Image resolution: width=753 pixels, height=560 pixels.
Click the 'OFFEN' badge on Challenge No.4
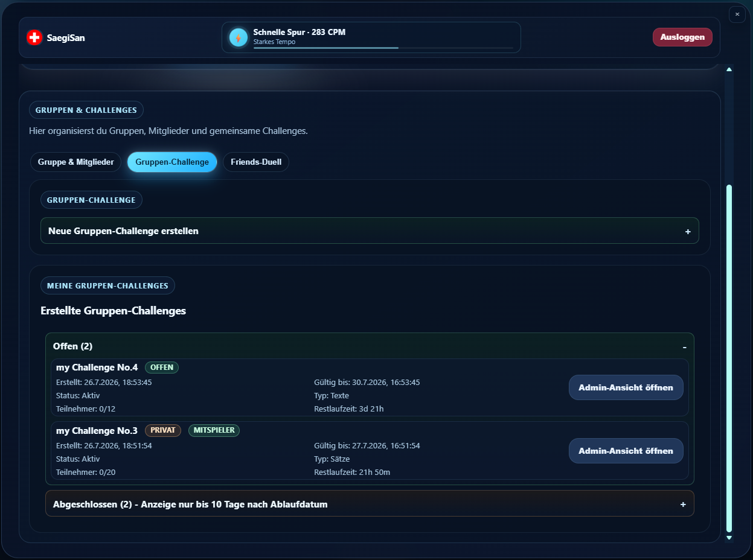[162, 367]
